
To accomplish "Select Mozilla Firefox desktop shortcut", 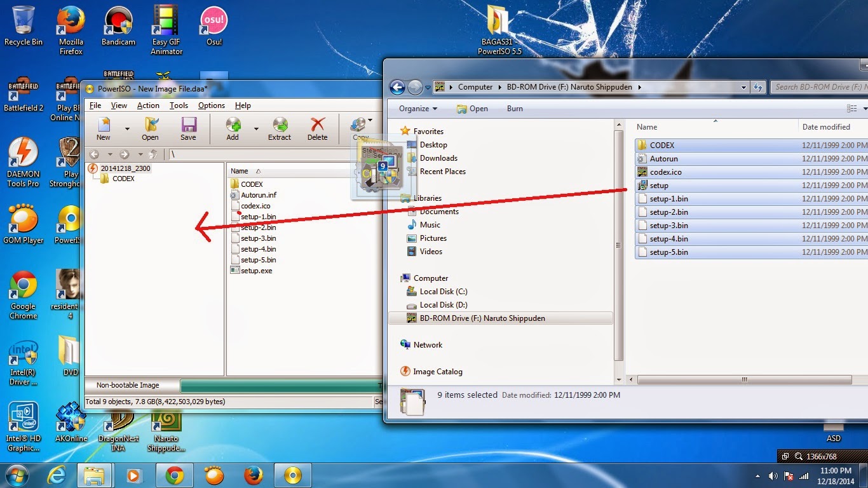I will tap(71, 30).
